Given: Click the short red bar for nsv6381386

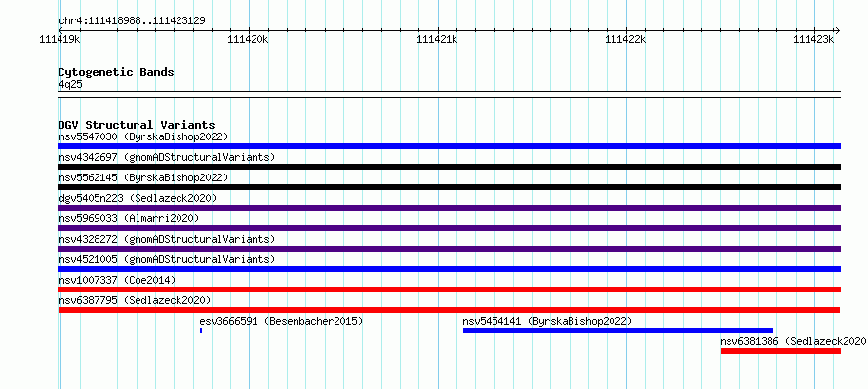Looking at the screenshot, I should 780,351.
